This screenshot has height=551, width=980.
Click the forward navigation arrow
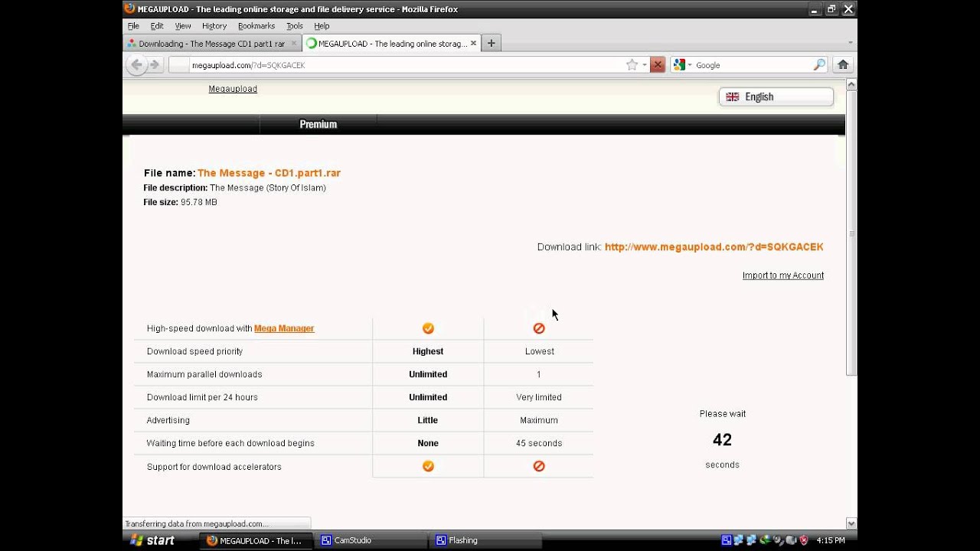pos(155,65)
